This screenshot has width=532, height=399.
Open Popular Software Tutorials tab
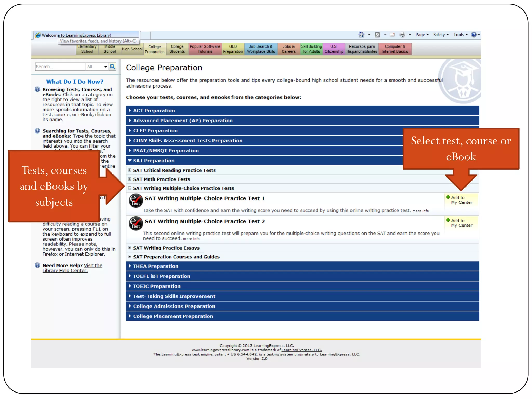205,49
